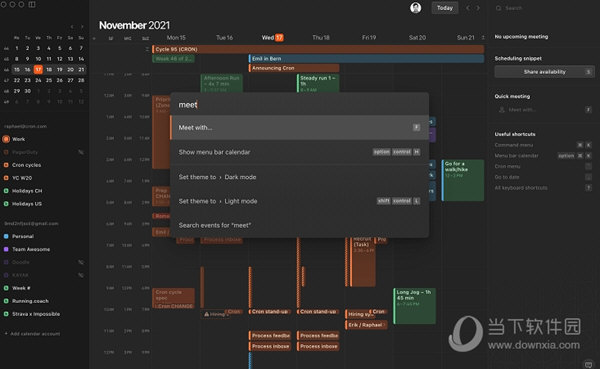Go to next week arrow
The height and width of the screenshot is (369, 600).
(478, 8)
